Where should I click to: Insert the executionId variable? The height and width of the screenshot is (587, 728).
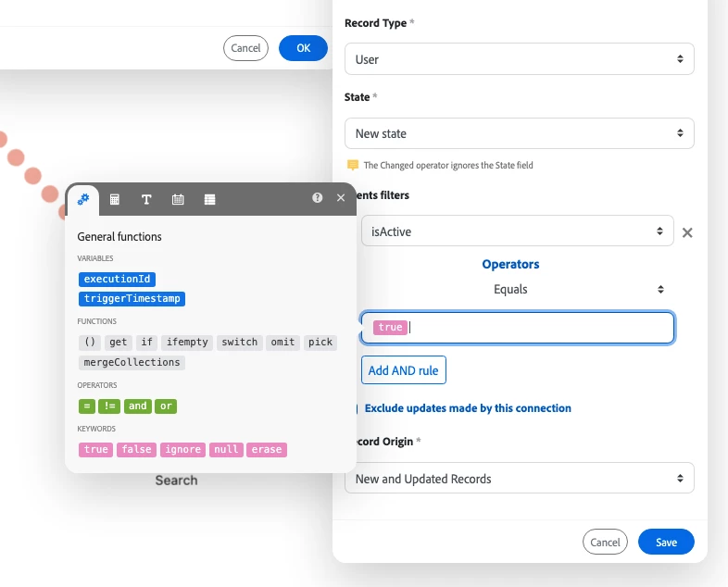(117, 279)
